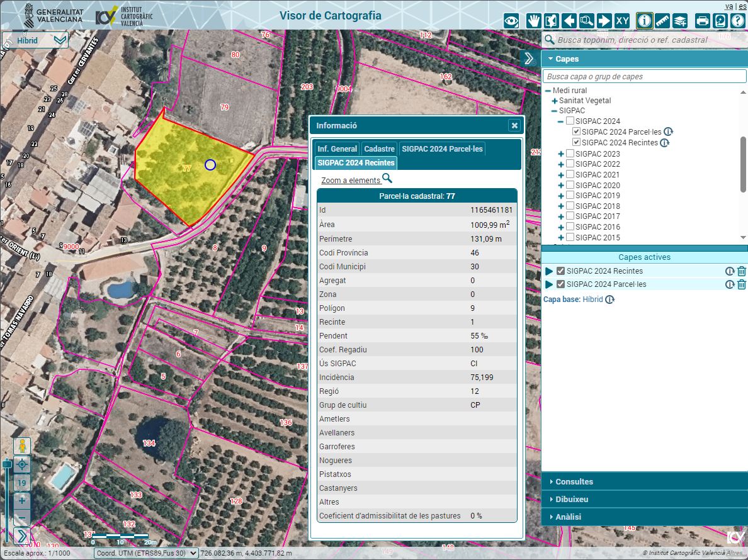Open the Inf. General tab
Screen dimensions: 748x560
click(337, 149)
